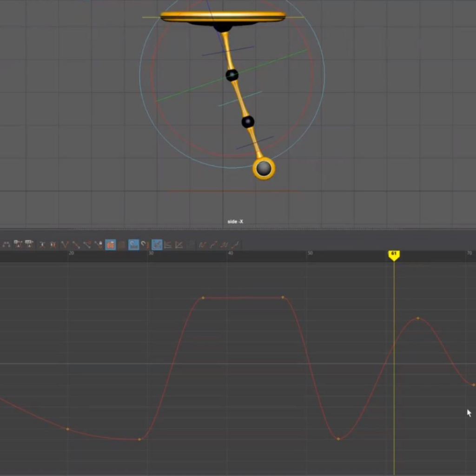Click the yellow current time marker 61
476x476 pixels.
394,255
